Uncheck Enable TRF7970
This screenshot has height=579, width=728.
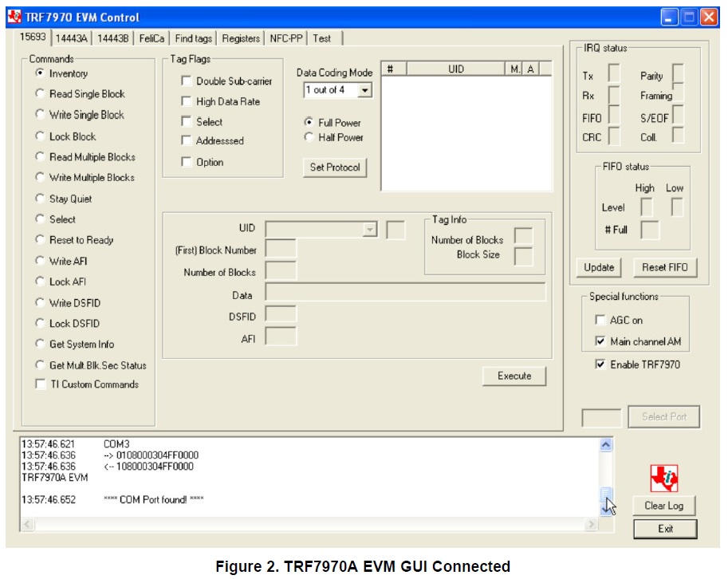point(600,364)
